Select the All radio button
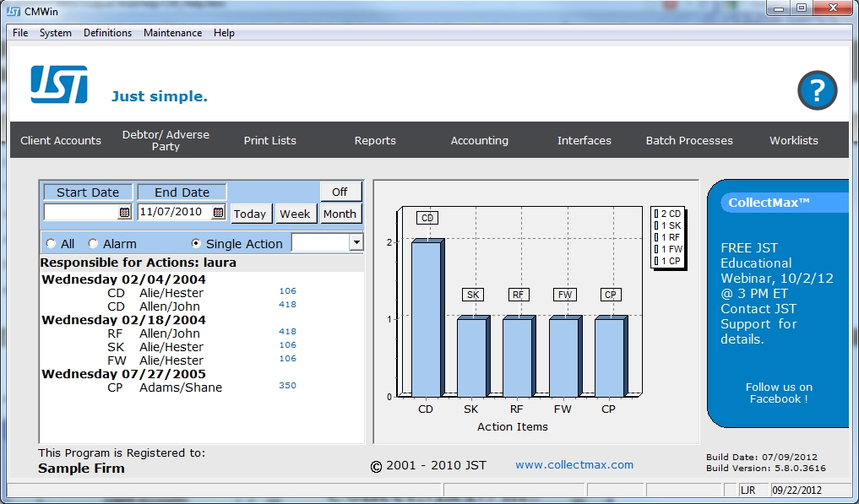This screenshot has height=504, width=859. click(52, 243)
